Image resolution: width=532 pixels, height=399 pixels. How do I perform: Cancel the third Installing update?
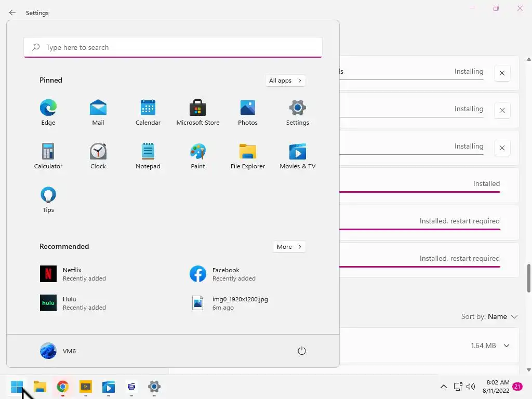[502, 148]
